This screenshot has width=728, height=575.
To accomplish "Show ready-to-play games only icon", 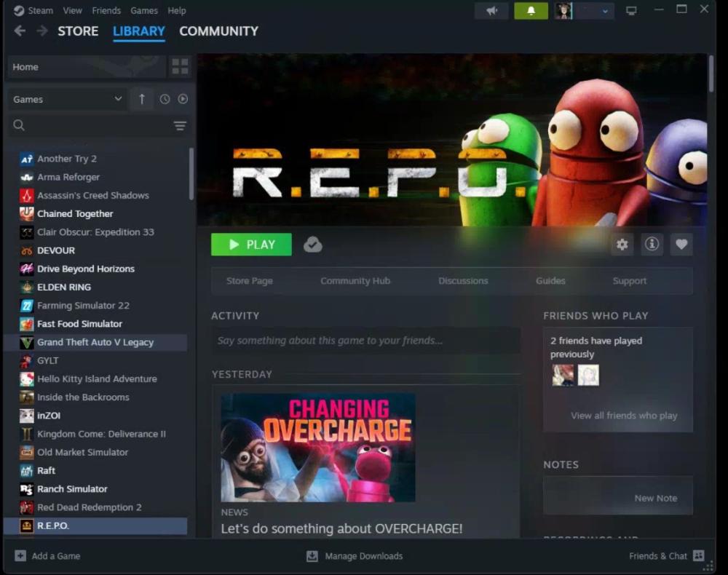I will point(183,99).
